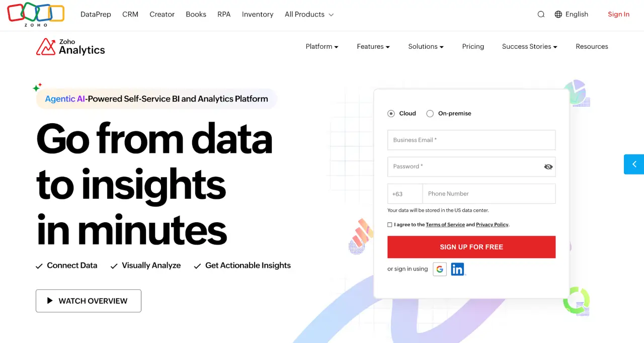Go to CRM product
Screen dimensions: 644x343
(x=130, y=15)
